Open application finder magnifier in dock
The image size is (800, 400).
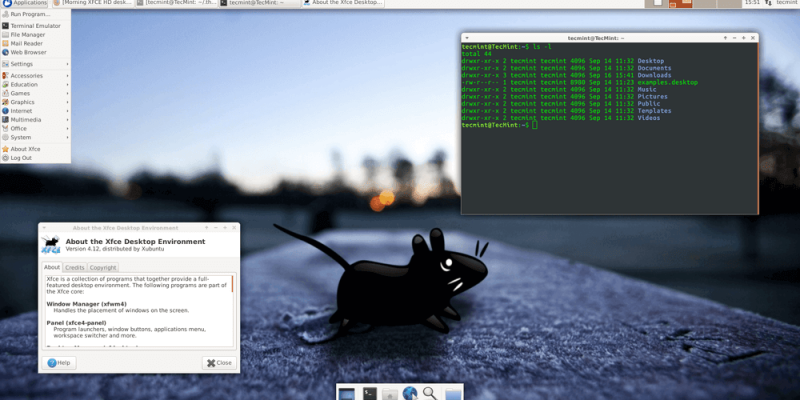click(430, 393)
